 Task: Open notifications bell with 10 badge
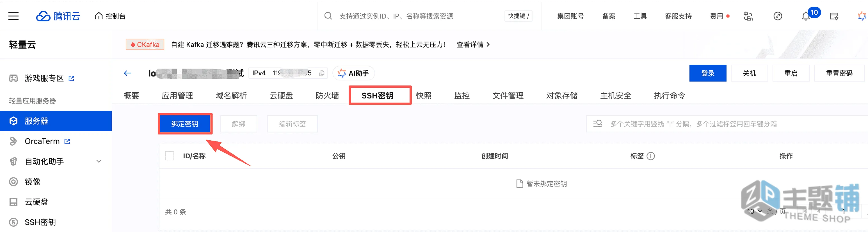806,16
